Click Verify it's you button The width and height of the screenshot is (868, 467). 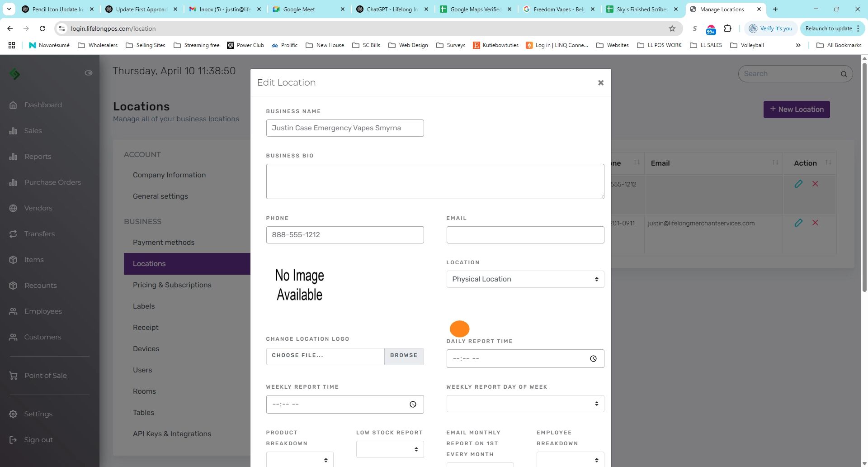[771, 29]
